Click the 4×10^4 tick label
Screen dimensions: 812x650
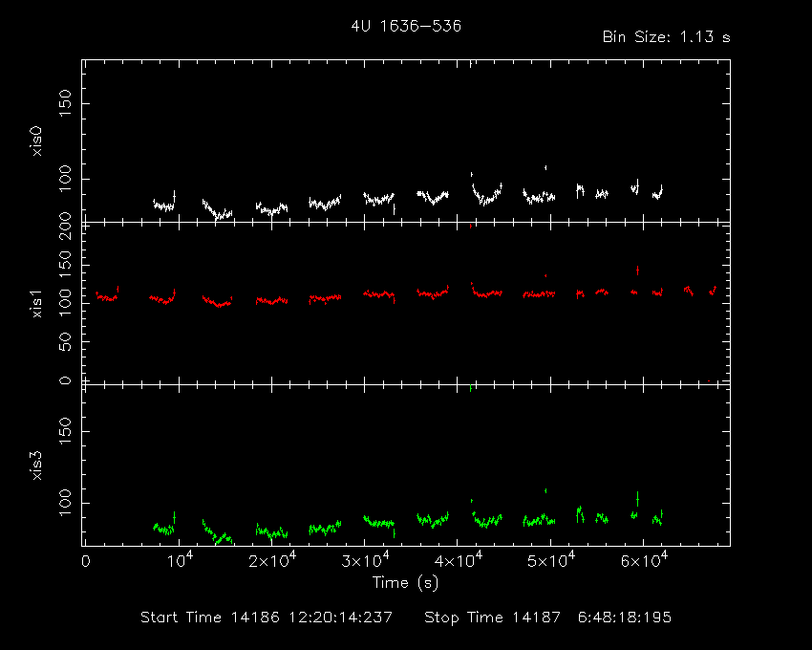[459, 560]
